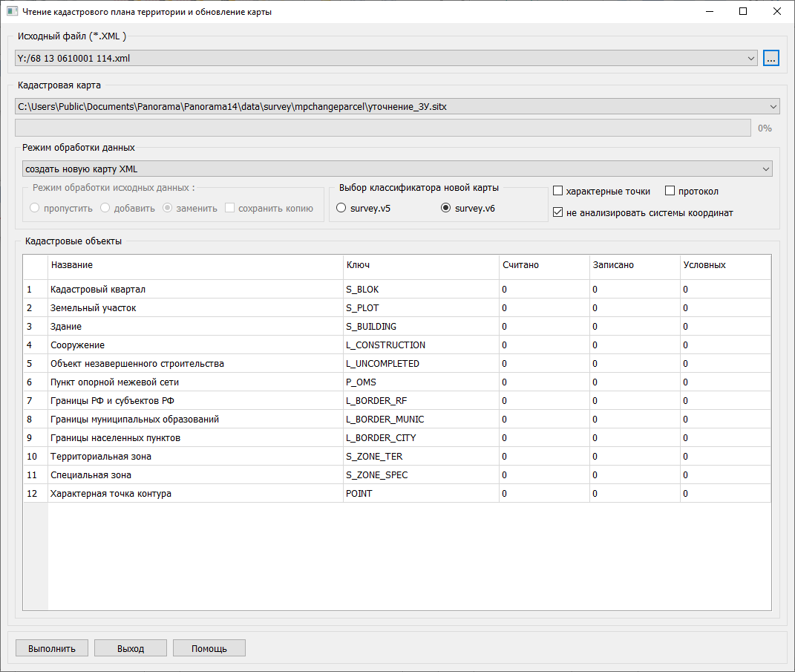This screenshot has width=795, height=672.
Task: Open the 'создать новую карту XML' mode dropdown
Action: (x=766, y=169)
